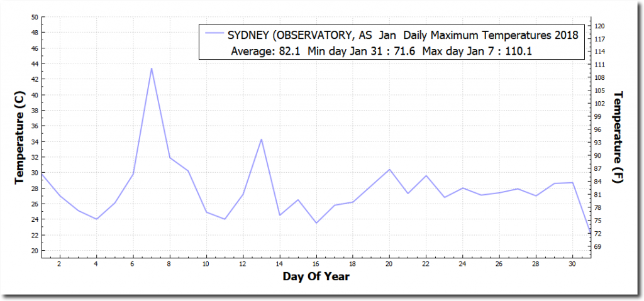
Task: Click the day 30 label on x-axis
Action: coord(572,265)
